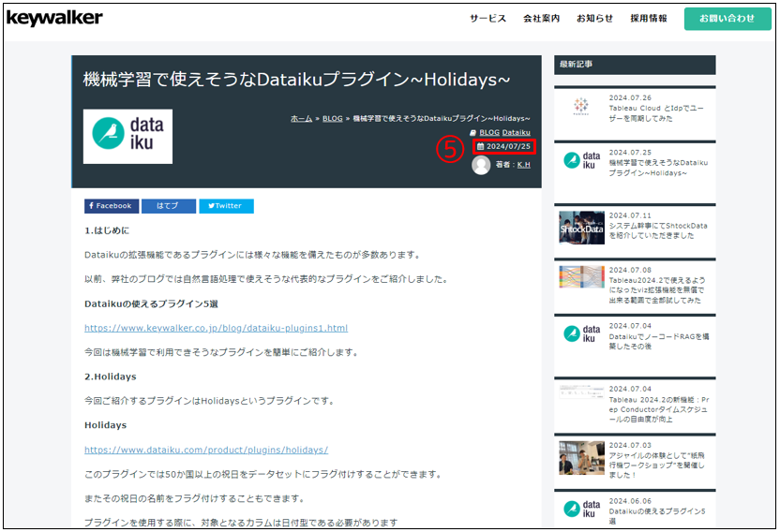
Task: Open the 会社案内 menu item
Action: click(x=541, y=19)
